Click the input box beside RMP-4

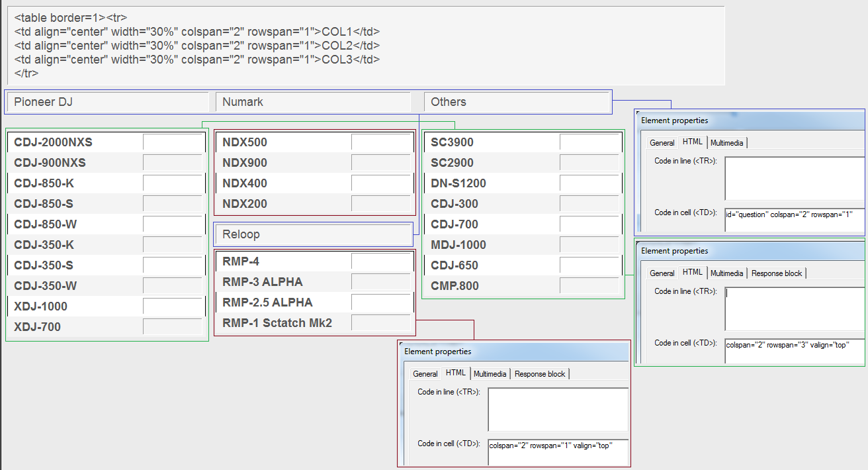(x=382, y=261)
